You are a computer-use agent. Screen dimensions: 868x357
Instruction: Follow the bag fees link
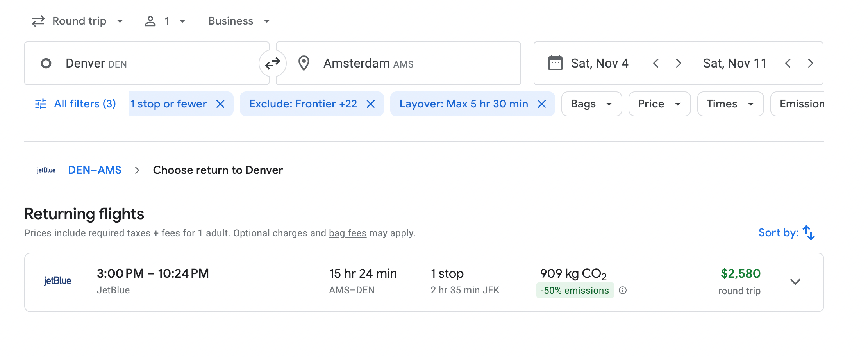(x=347, y=233)
